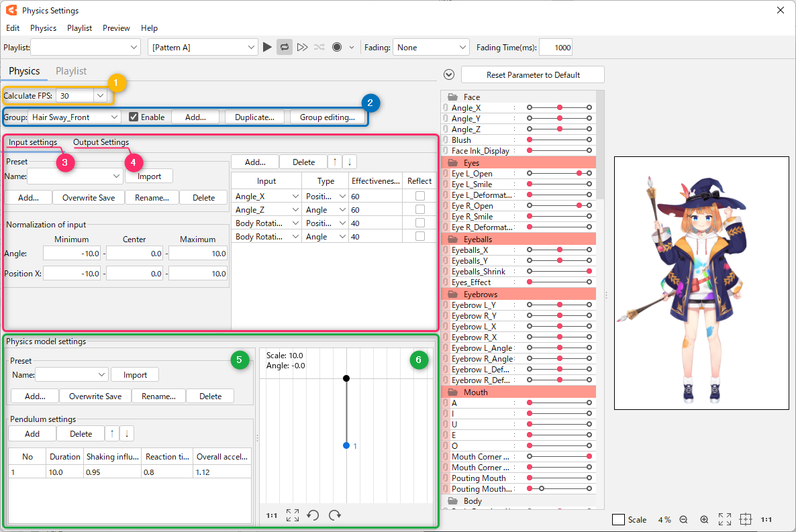Open the Playlist menu in the menu bar
The image size is (796, 532).
coord(79,28)
